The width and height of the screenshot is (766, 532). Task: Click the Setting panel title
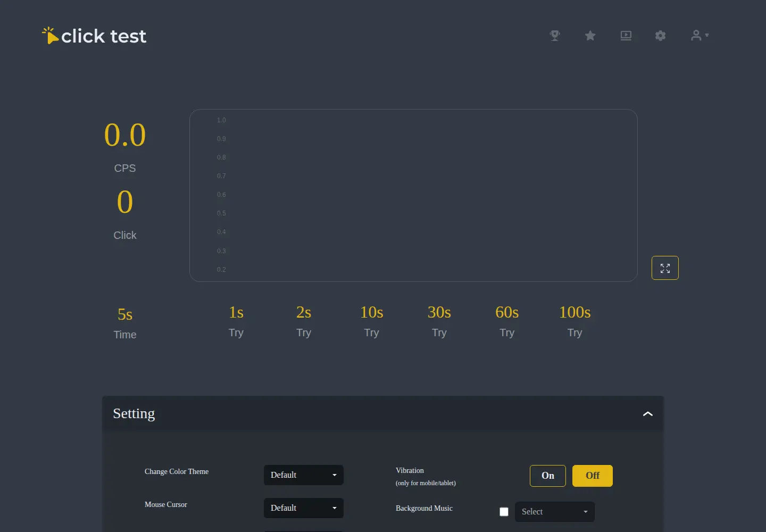[x=134, y=413]
